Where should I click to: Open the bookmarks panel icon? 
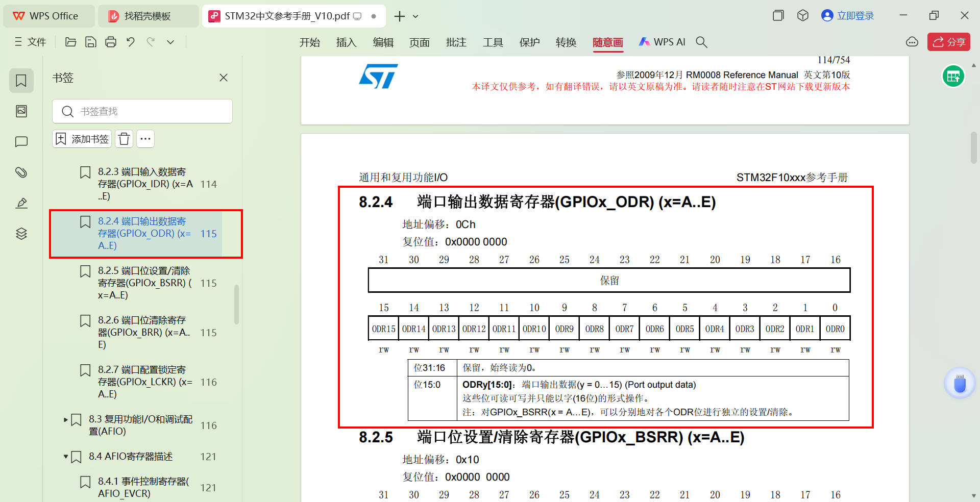coord(21,80)
